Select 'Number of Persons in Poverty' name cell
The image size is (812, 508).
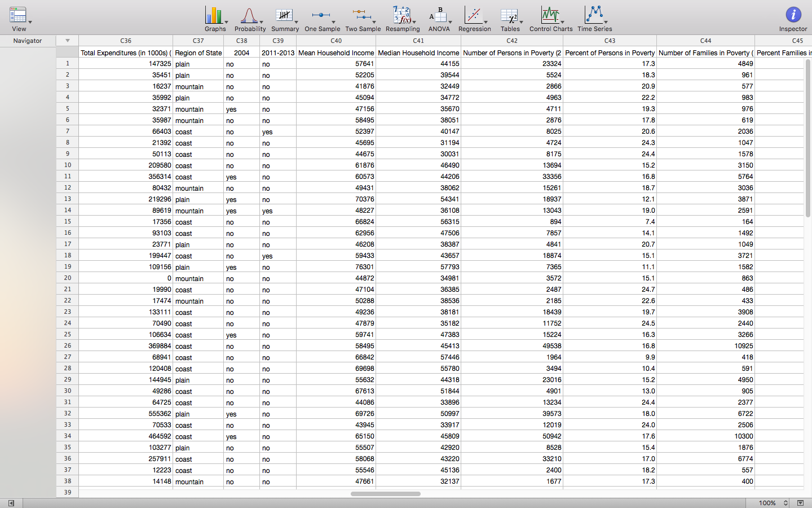(x=512, y=52)
